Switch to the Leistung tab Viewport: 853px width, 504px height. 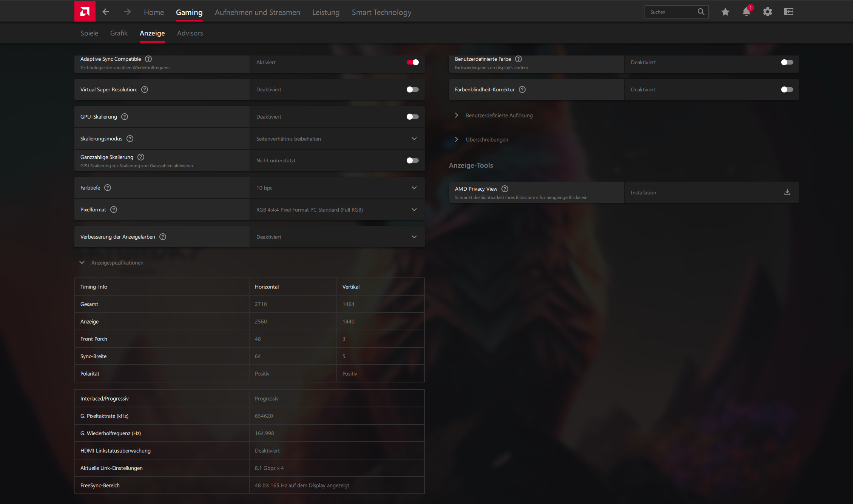tap(325, 12)
